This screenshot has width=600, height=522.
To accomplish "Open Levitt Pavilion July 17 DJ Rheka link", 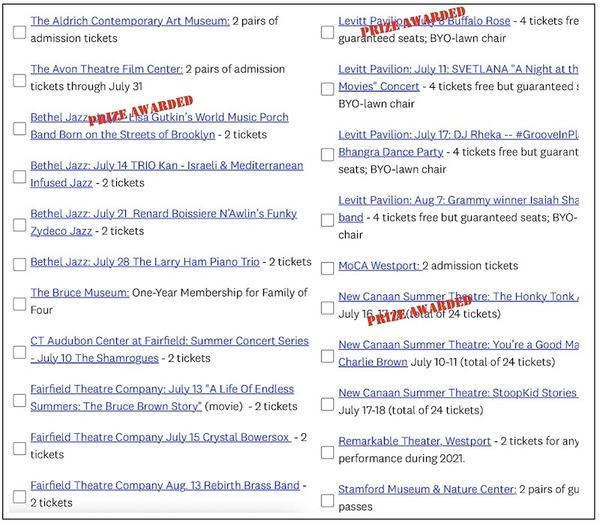I will (458, 144).
